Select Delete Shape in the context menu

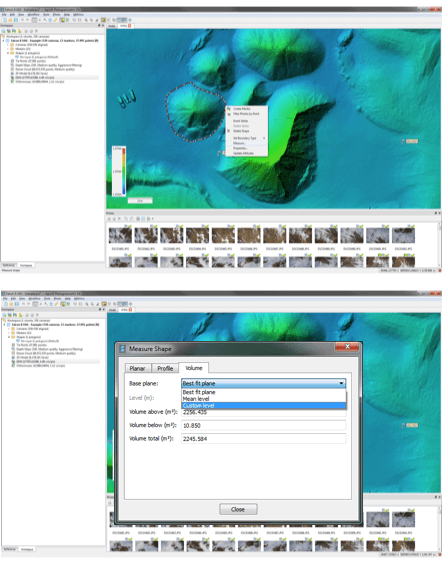[x=247, y=131]
